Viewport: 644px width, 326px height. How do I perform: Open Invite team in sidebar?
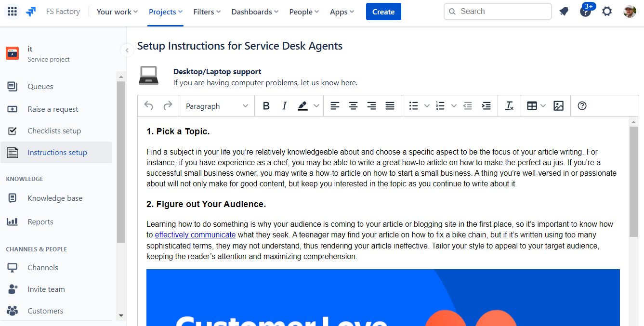pos(56,289)
